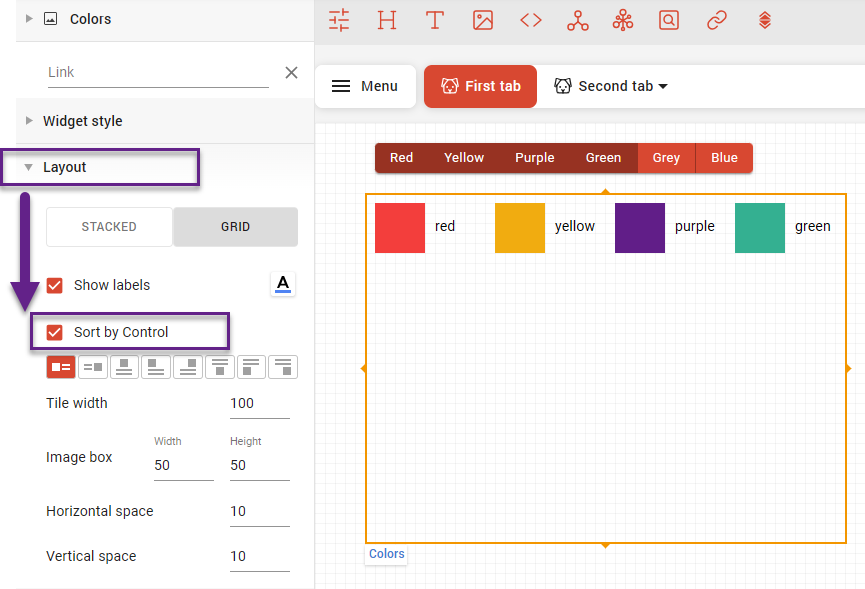The height and width of the screenshot is (589, 865).
Task: Click the chain link icon in toolbar
Action: tap(716, 20)
